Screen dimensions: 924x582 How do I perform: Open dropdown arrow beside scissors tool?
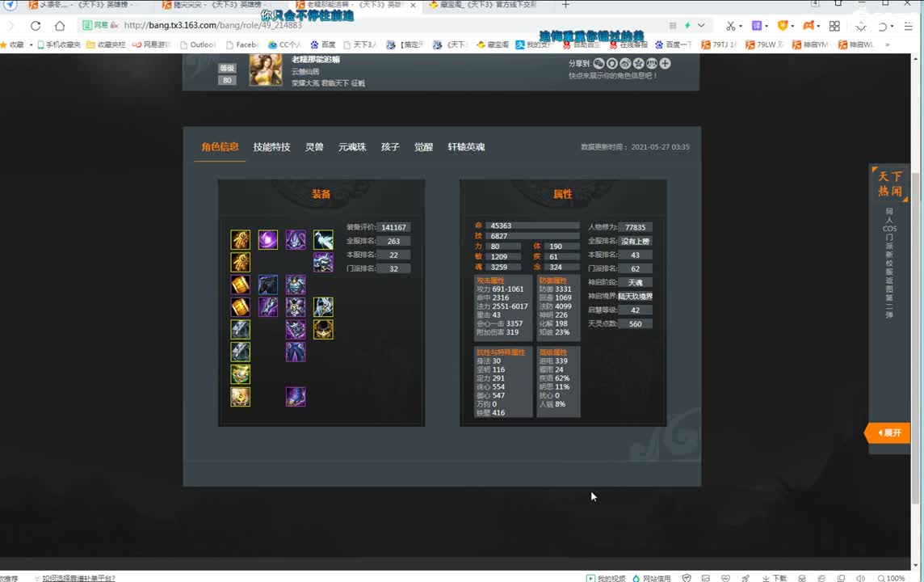pos(741,26)
